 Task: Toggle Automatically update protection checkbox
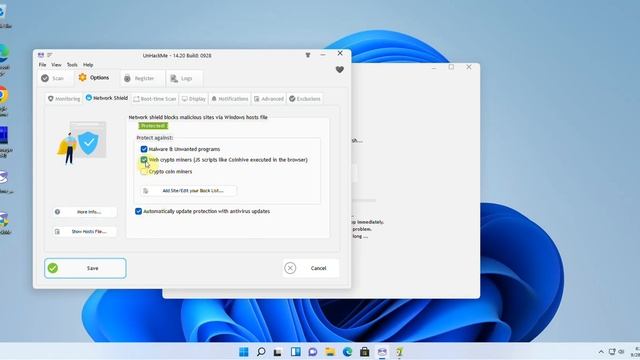[138, 211]
